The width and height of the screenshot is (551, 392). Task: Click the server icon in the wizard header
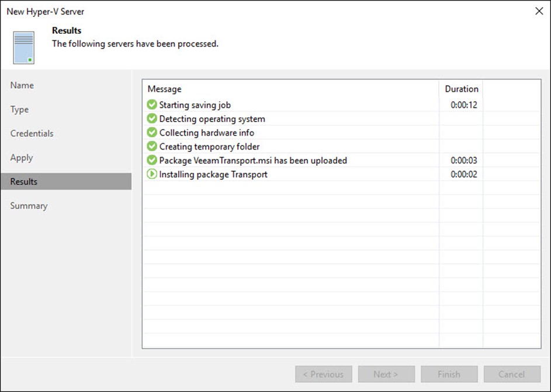(24, 48)
